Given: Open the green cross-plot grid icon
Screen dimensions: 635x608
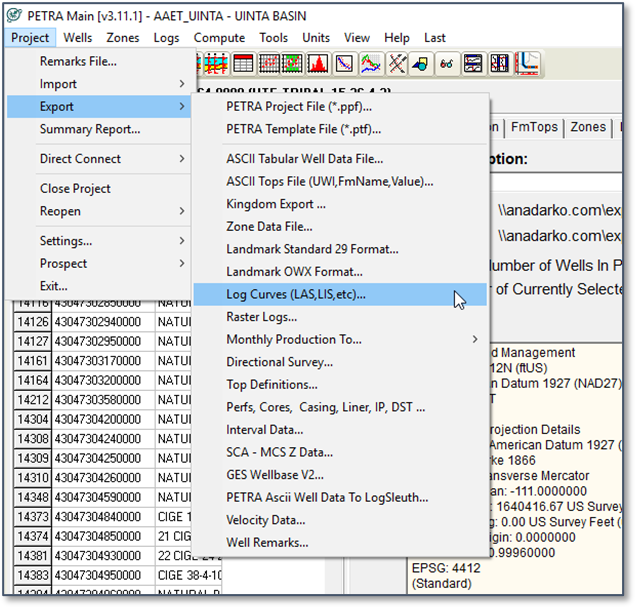Looking at the screenshot, I should click(x=292, y=64).
